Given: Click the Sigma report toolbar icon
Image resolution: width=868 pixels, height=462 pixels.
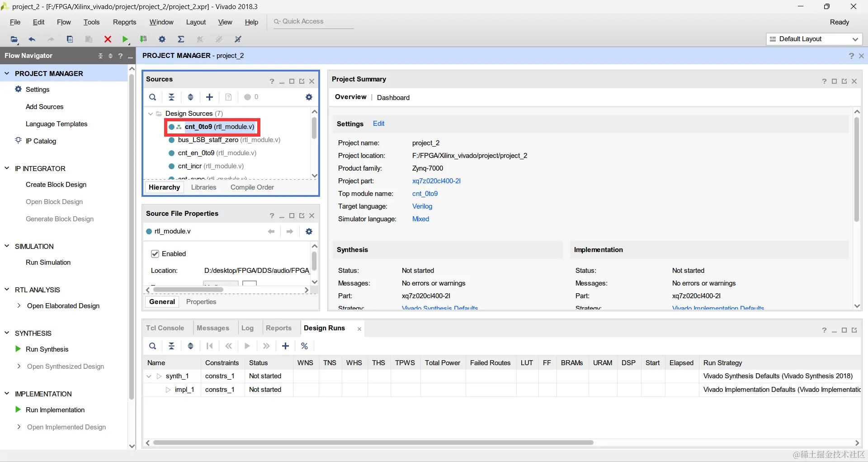Looking at the screenshot, I should pos(181,39).
